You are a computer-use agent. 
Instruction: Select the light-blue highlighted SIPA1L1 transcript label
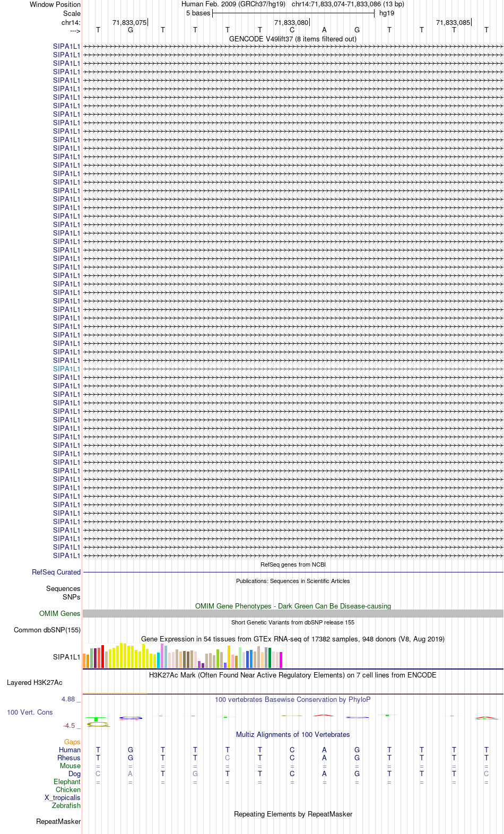pyautogui.click(x=67, y=369)
